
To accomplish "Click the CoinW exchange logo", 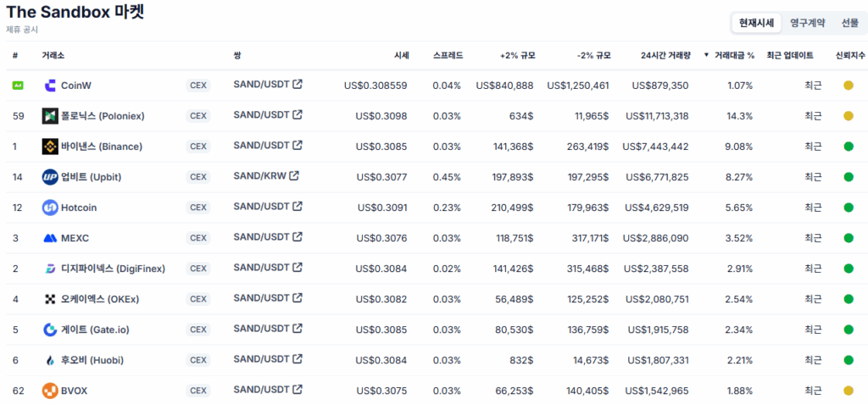I will click(x=50, y=86).
